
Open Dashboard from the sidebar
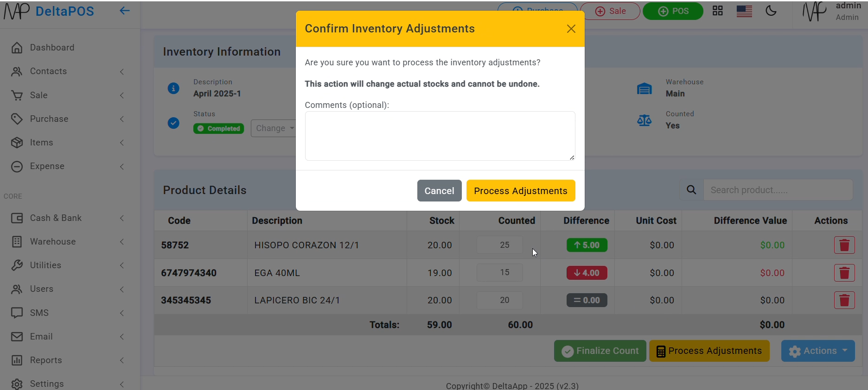click(52, 48)
